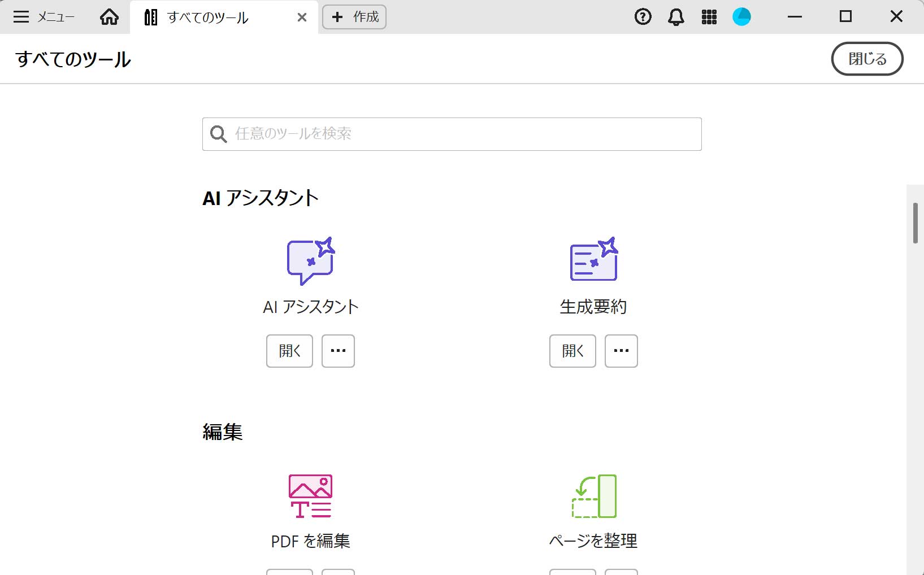
Task: Open the 生成要約 tool with 開く
Action: click(x=572, y=351)
